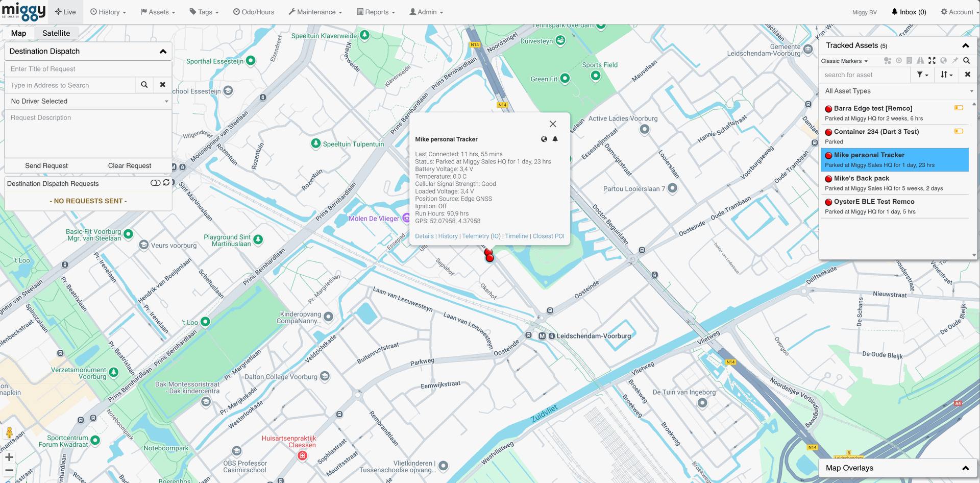Click battery icon for Barra Edge test

tap(959, 108)
